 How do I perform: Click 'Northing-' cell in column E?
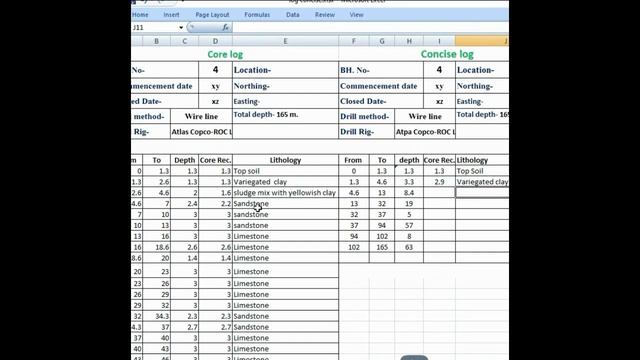point(285,86)
